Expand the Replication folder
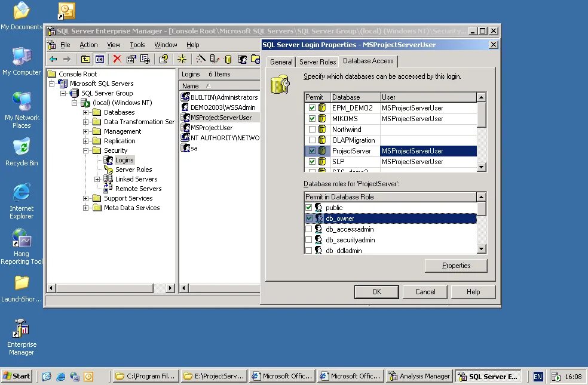 click(x=85, y=141)
